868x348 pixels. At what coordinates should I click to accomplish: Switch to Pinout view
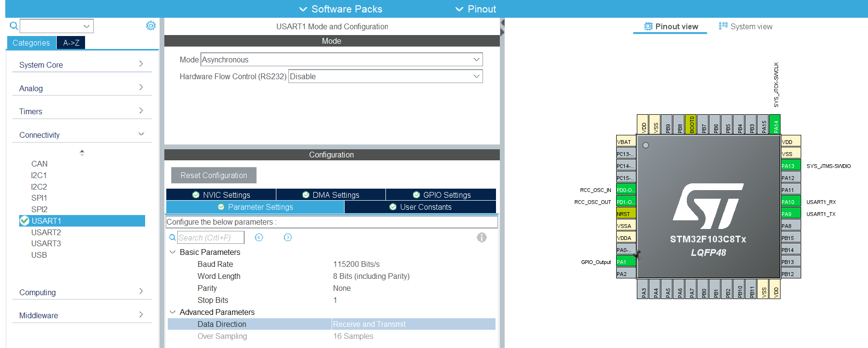[670, 26]
